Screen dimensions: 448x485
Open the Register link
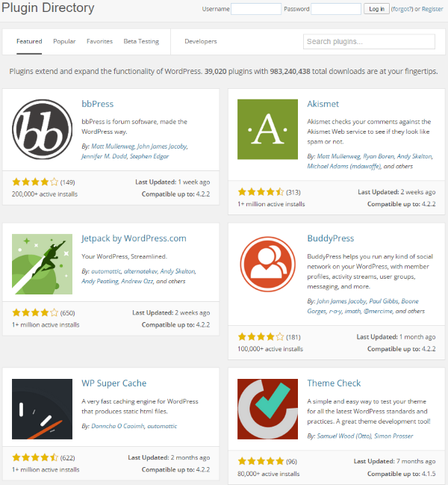click(x=432, y=9)
